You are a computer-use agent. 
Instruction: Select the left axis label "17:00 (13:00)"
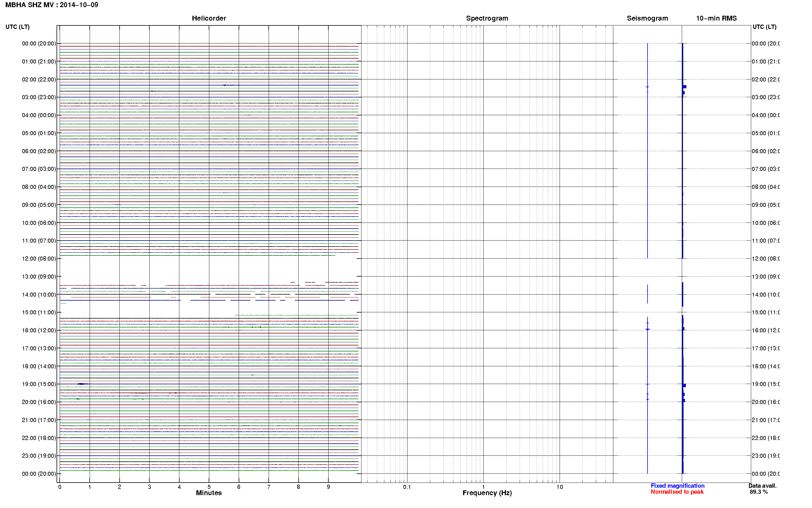pos(39,348)
